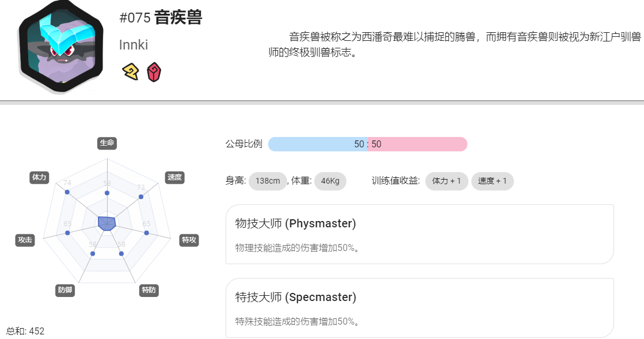This screenshot has height=339, width=644.
Task: Click the yellow Electric type icon
Action: pyautogui.click(x=131, y=72)
